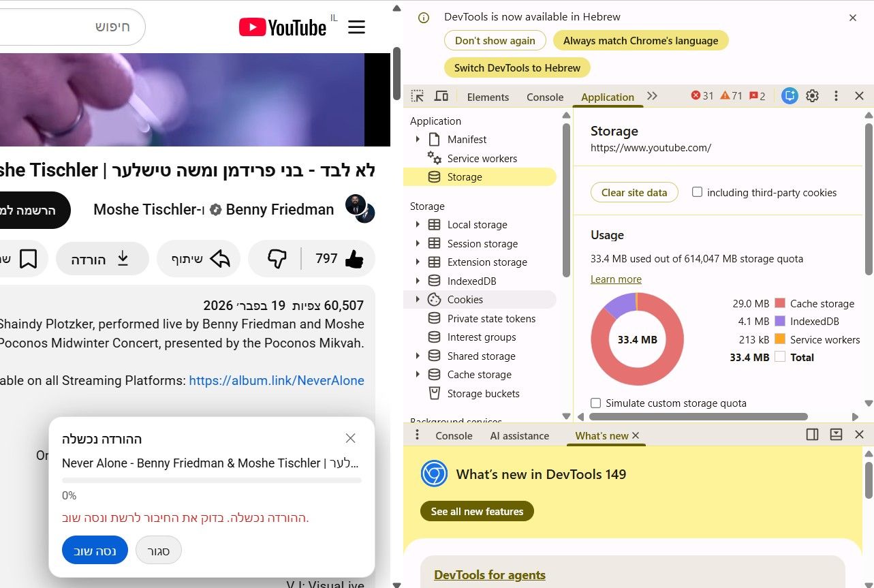Click the AI assistance sparkle icon in toolbar
The image size is (874, 588).
point(790,96)
